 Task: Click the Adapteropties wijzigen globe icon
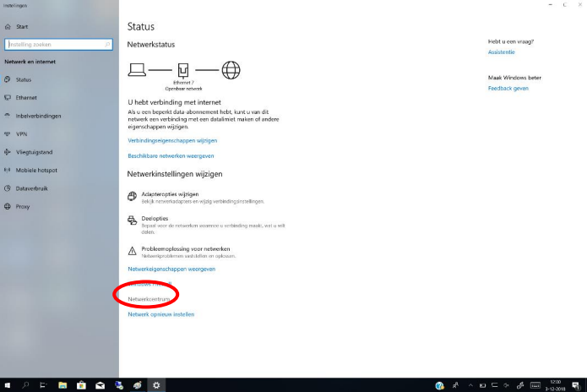(x=132, y=197)
